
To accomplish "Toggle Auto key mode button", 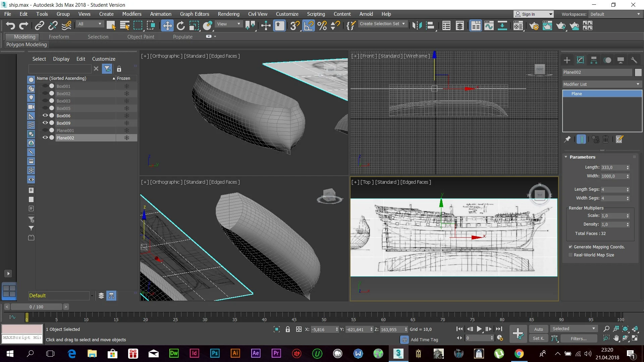I will point(538,329).
